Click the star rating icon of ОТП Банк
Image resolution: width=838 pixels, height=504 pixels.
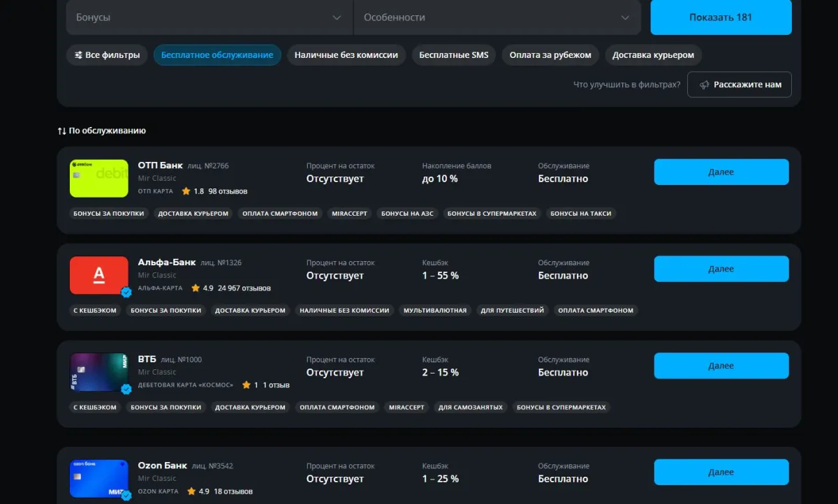coord(186,191)
